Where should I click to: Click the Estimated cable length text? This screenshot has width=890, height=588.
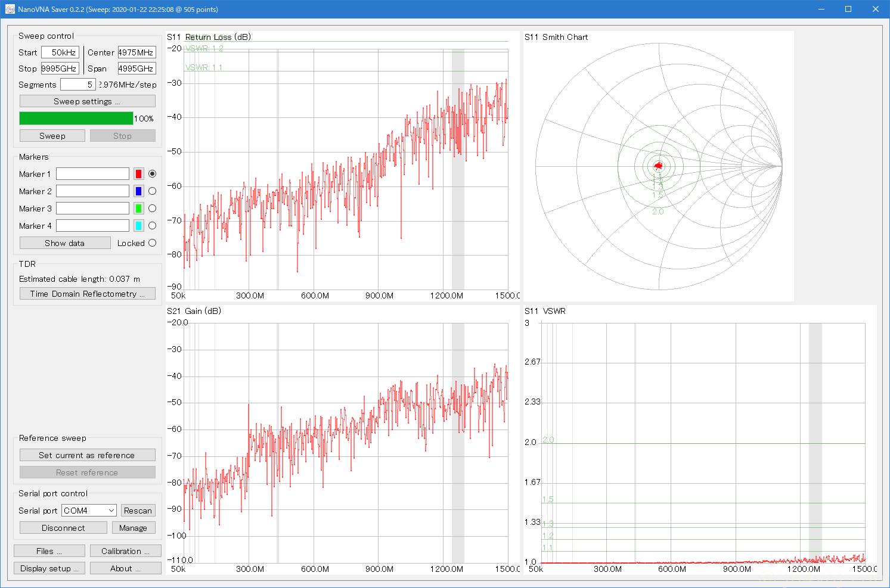[x=80, y=279]
